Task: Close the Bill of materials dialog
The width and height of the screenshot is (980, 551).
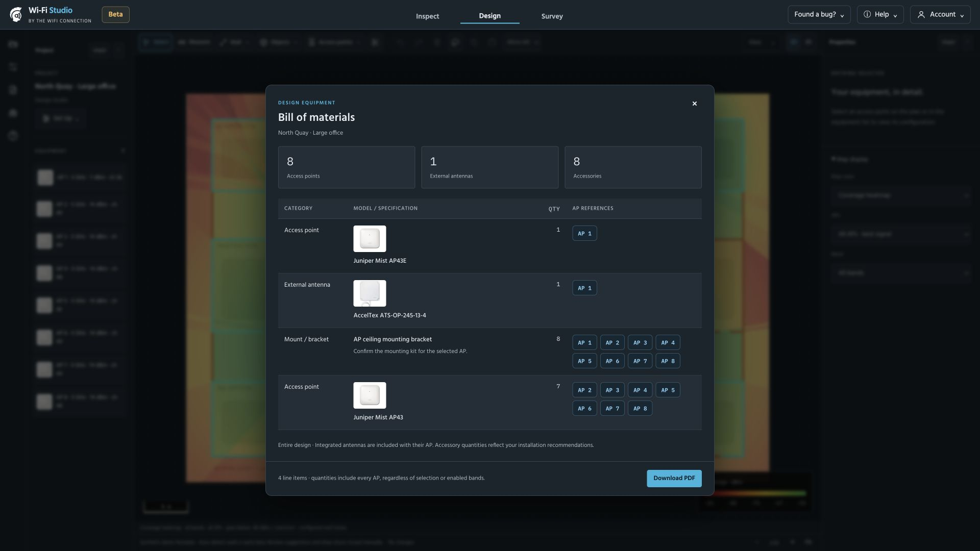Action: click(x=694, y=104)
